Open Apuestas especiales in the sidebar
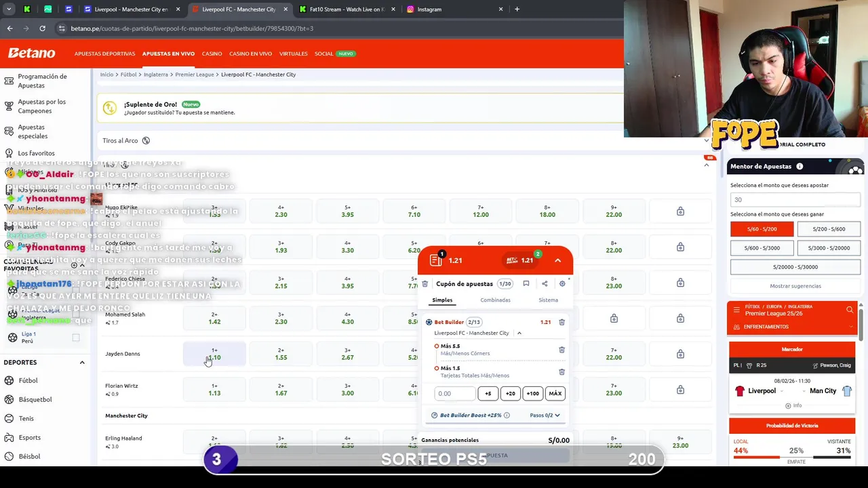The height and width of the screenshot is (488, 868). (33, 131)
